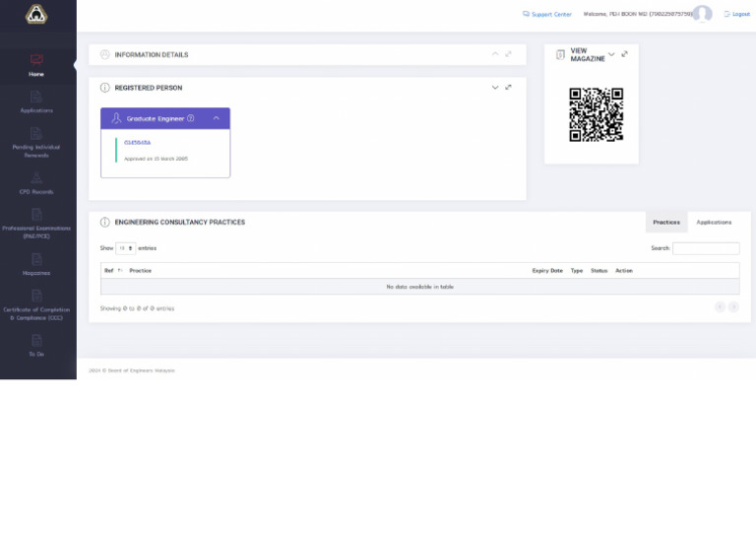Viewport: 756px width, 535px height.
Task: Click the Board of Engineers logo
Action: pyautogui.click(x=36, y=14)
